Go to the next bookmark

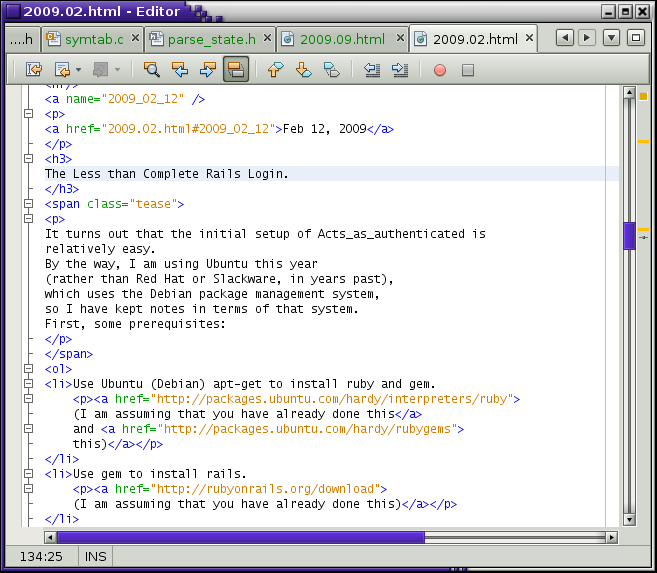point(304,70)
